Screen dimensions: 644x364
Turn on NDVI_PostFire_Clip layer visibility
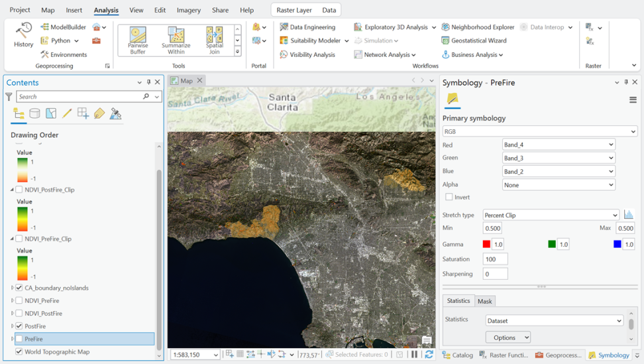[19, 190]
